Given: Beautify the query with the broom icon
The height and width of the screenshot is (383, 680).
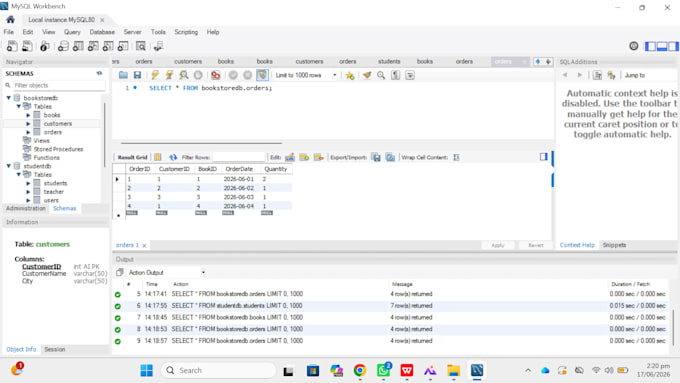Looking at the screenshot, I should point(367,75).
